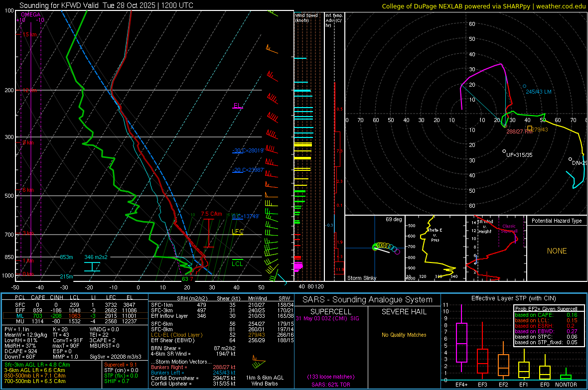Click the '850-500mb LR = 7.1 C/km' line

35,376
